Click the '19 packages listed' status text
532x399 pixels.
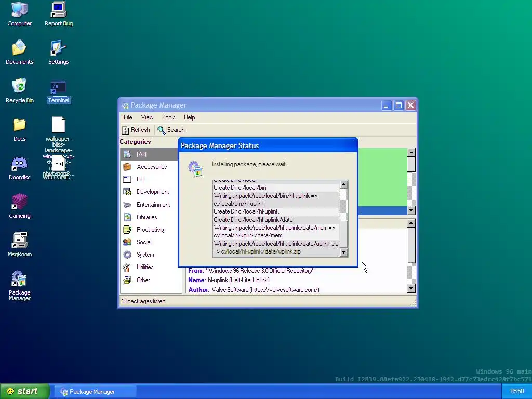pos(143,301)
